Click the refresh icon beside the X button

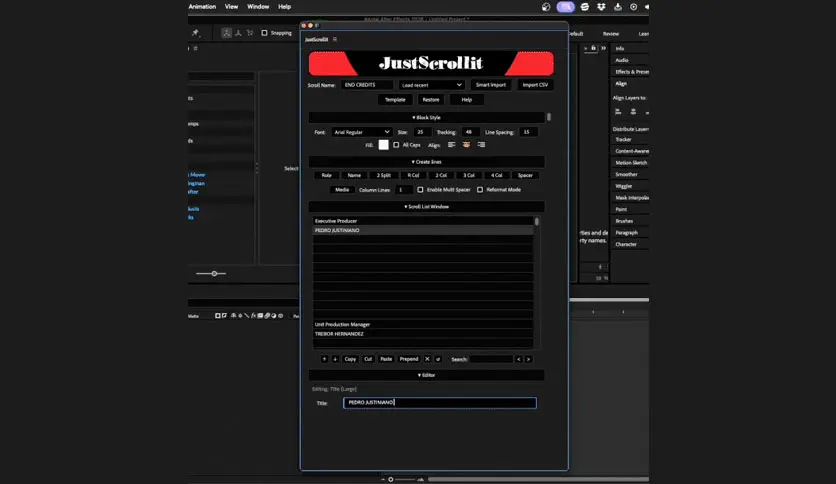click(438, 359)
